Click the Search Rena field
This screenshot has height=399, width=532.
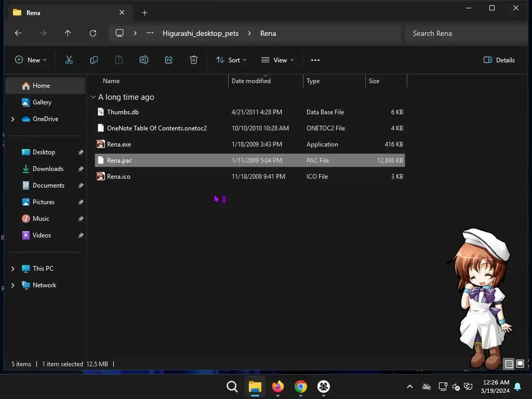click(466, 33)
